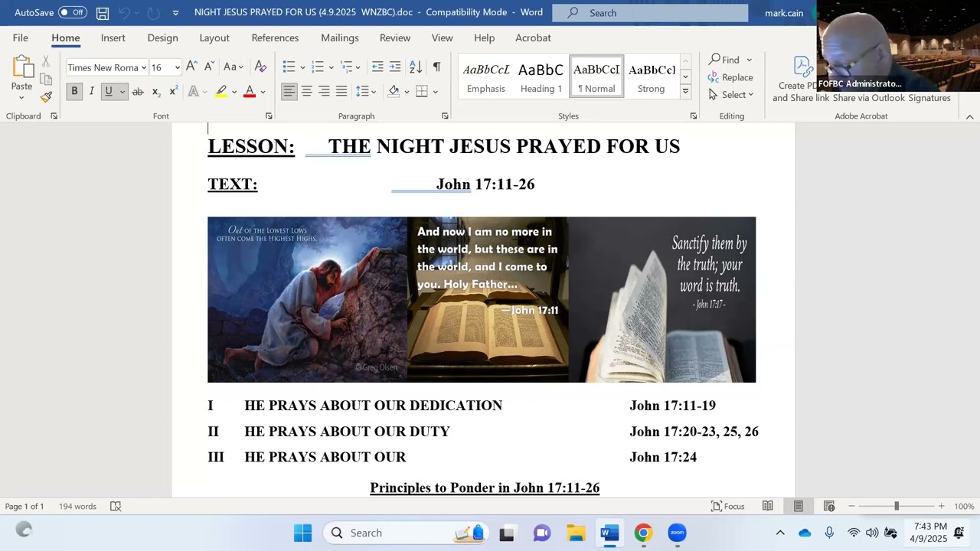
Task: Switch to Read Mode view
Action: 768,507
